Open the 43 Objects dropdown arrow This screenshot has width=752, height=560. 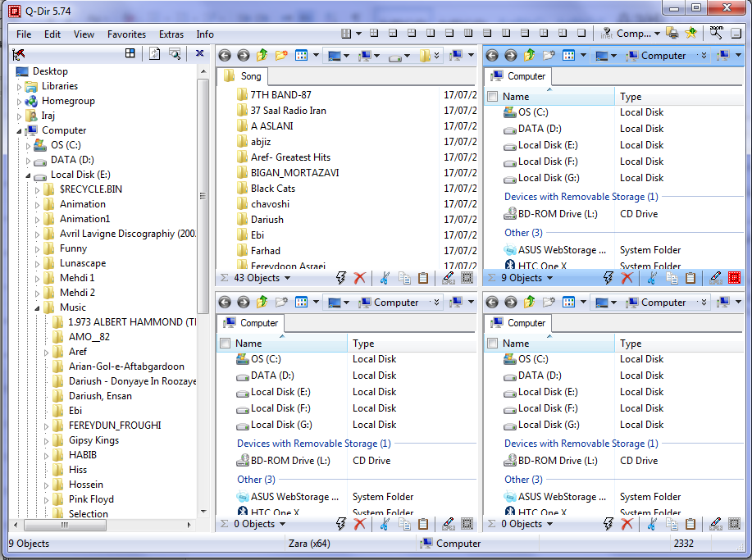pyautogui.click(x=287, y=278)
